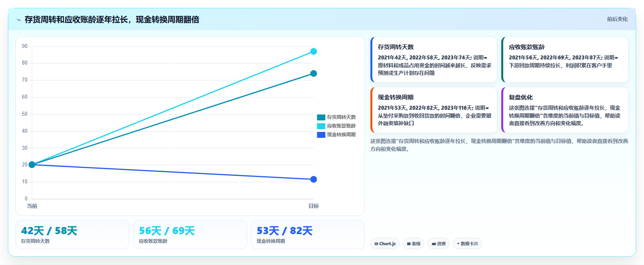
Task: Click text '2021年42天, 2022年58天, 2023年74天'
Action: [x=424, y=58]
